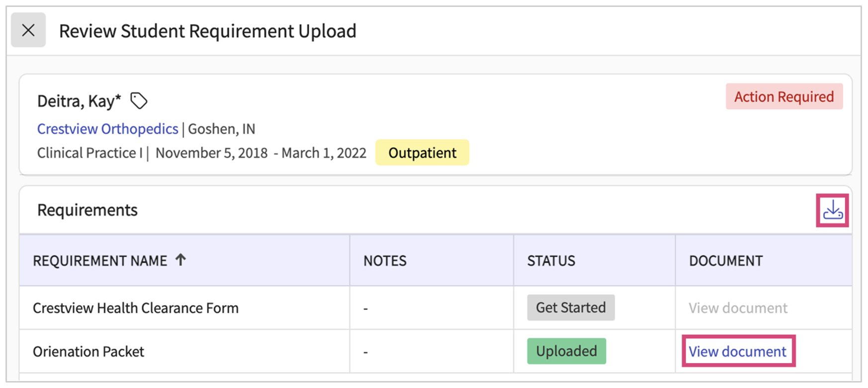Click the greyed View document for Health Clearance
Image resolution: width=868 pixels, height=388 pixels.
pyautogui.click(x=738, y=308)
